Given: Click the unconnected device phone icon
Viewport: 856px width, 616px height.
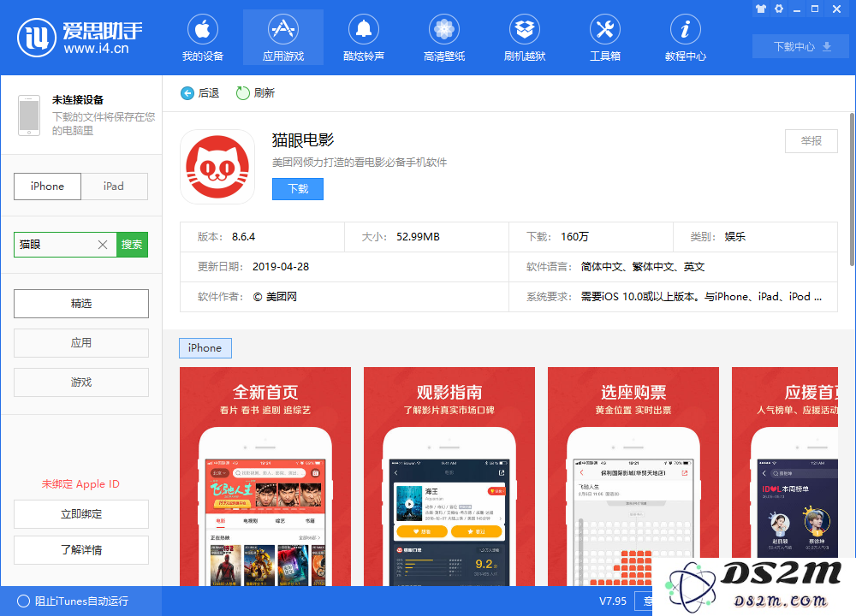Looking at the screenshot, I should point(29,115).
